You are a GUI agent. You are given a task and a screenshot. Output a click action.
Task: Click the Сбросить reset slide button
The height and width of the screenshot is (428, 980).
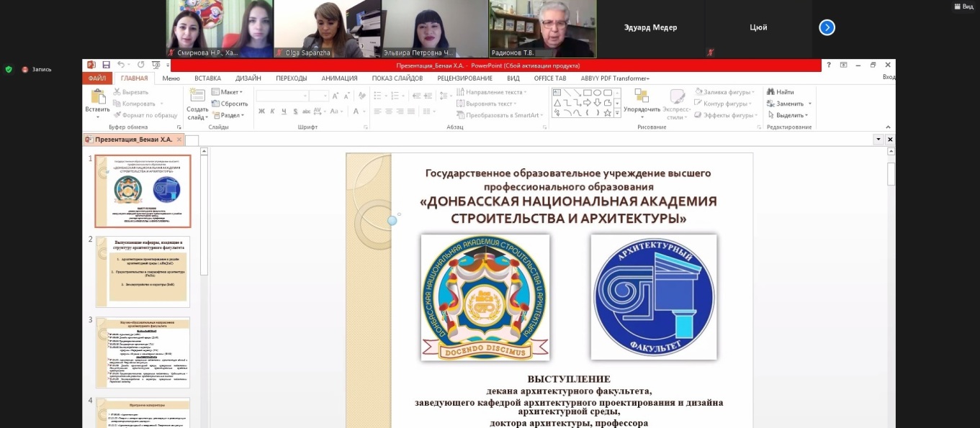(x=230, y=104)
